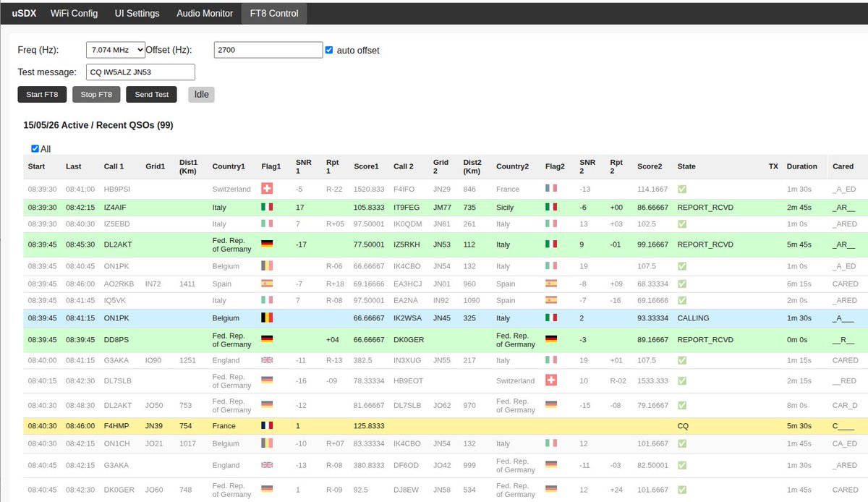Image resolution: width=868 pixels, height=502 pixels.
Task: Click the England flag in G3AKA 08:40:45 row
Action: pyautogui.click(x=267, y=465)
